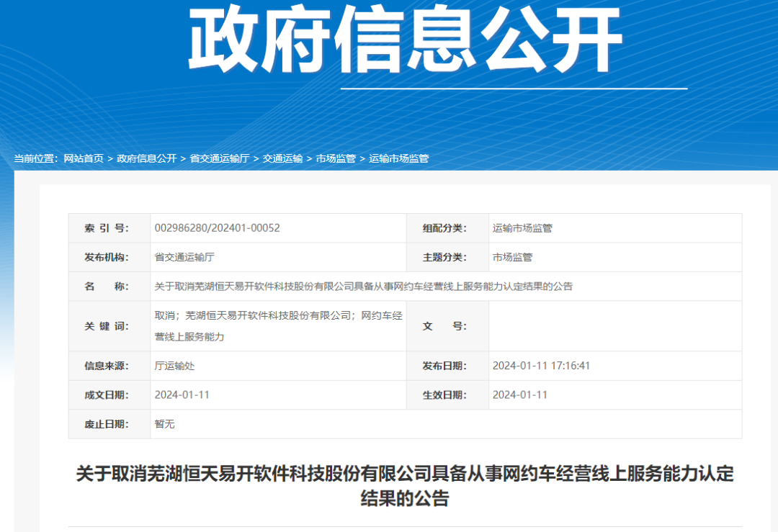Click the 发布机构 value 省交通运输厅
Image resolution: width=778 pixels, height=532 pixels.
187,256
